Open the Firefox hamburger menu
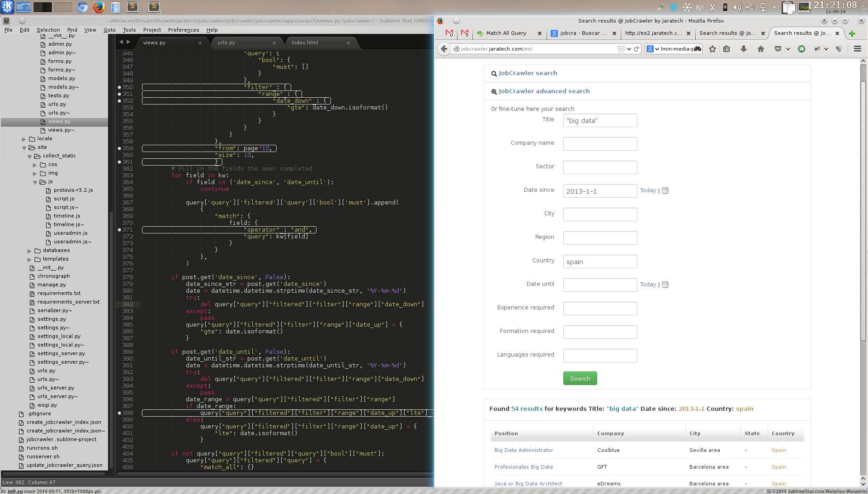This screenshot has height=494, width=868. [x=857, y=49]
